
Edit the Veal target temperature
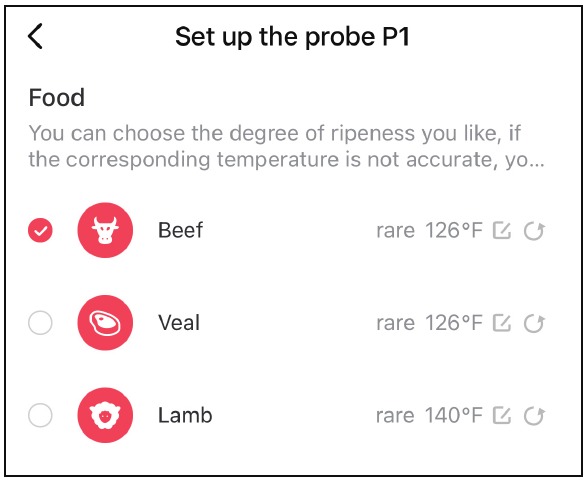502,323
